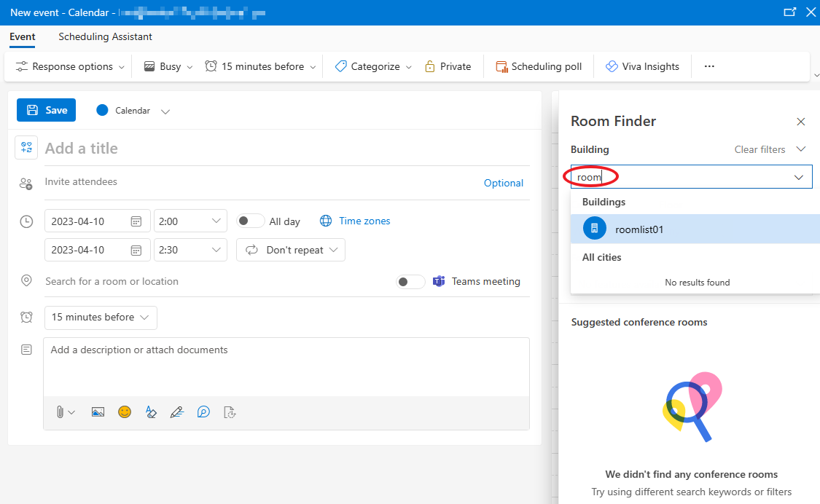Open the emoji picker
This screenshot has height=504, width=820.
pyautogui.click(x=125, y=412)
